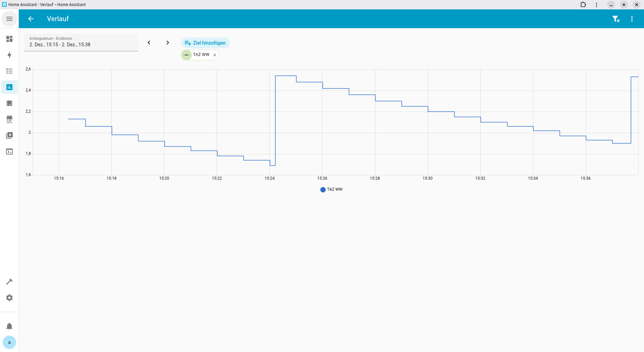Screen dimensions: 644x352
Task: Go back using the header arrow
Action: coord(31,19)
